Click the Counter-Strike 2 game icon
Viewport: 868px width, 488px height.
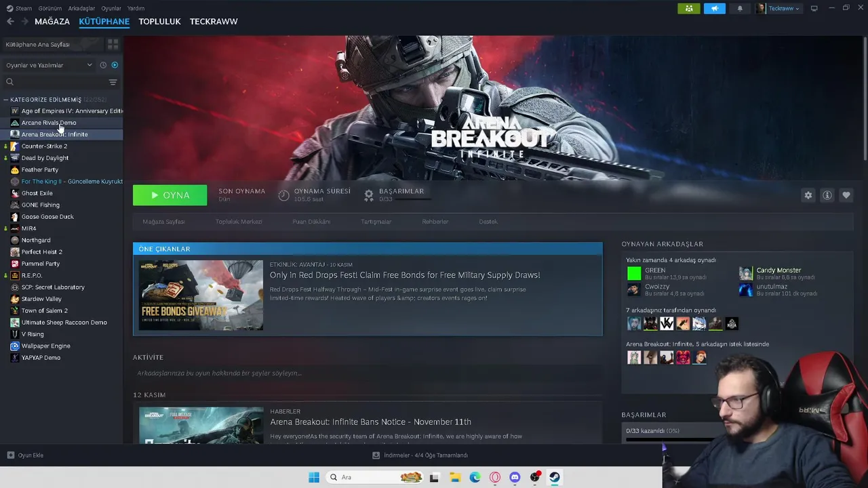tap(15, 146)
